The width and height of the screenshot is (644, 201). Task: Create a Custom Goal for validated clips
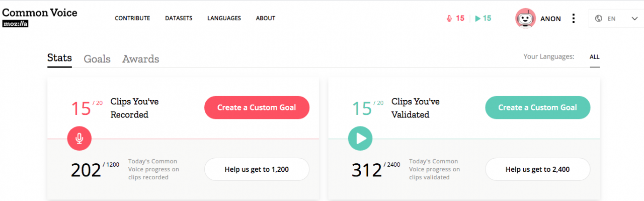[537, 107]
